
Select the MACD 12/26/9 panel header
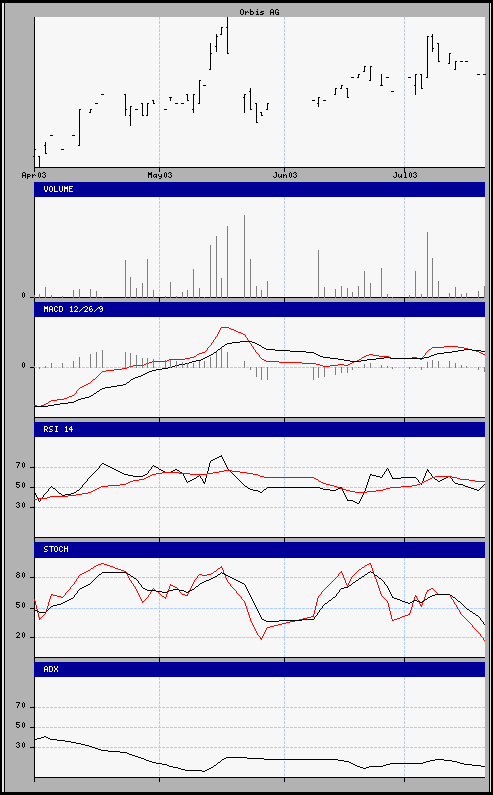pyautogui.click(x=260, y=309)
